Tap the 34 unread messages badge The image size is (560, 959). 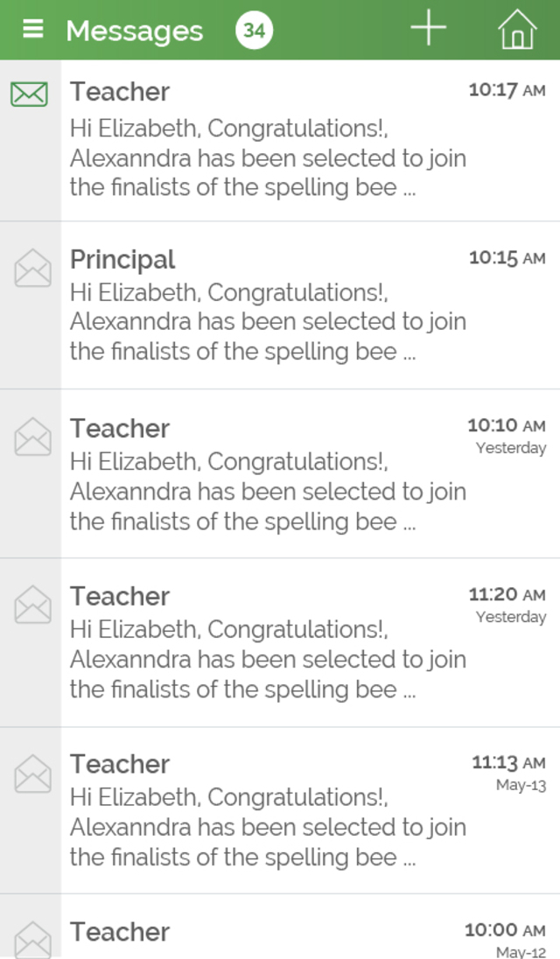click(x=254, y=31)
